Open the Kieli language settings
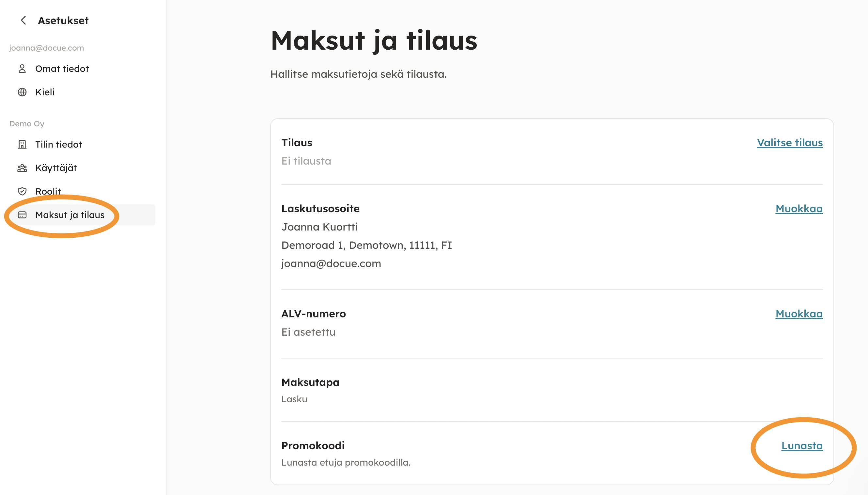The image size is (868, 495). click(x=45, y=92)
